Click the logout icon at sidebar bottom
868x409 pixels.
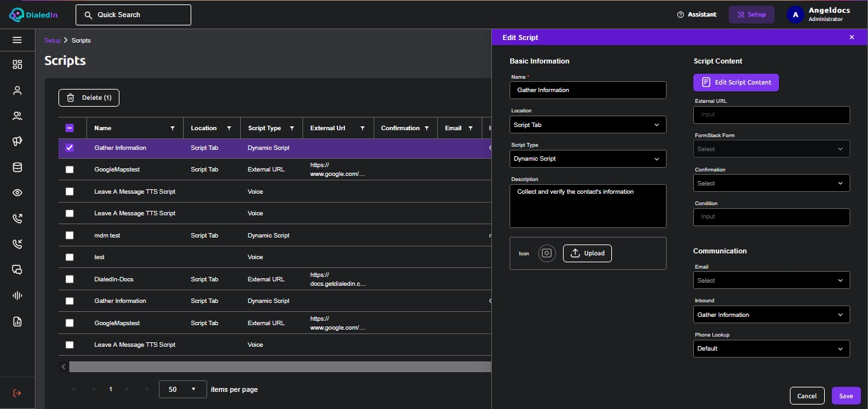pyautogui.click(x=17, y=393)
